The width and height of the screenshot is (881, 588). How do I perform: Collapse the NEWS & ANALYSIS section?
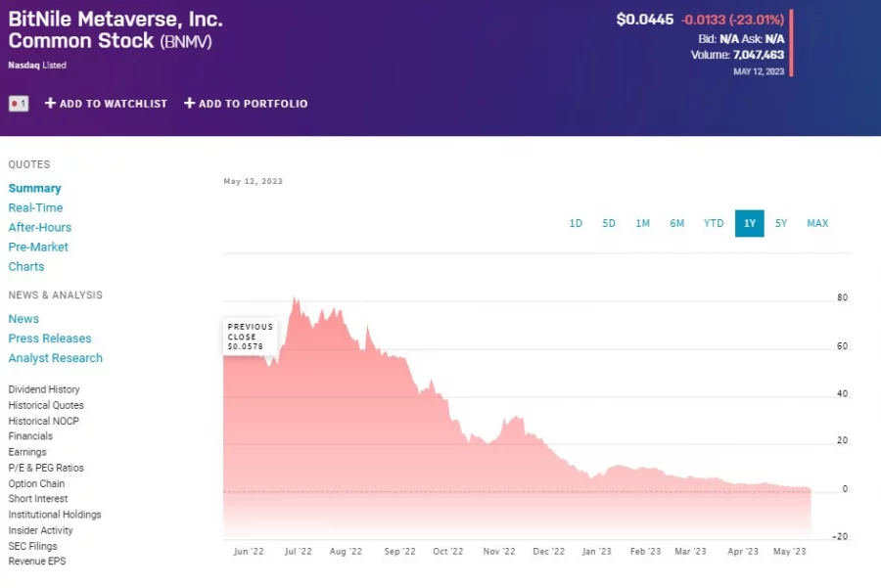[56, 295]
